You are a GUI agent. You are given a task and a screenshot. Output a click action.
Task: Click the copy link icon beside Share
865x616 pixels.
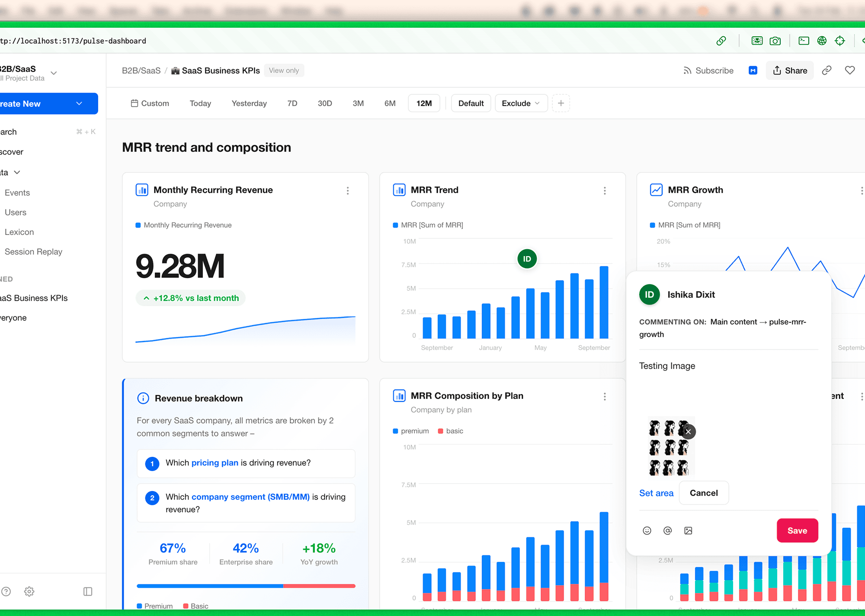pyautogui.click(x=827, y=71)
